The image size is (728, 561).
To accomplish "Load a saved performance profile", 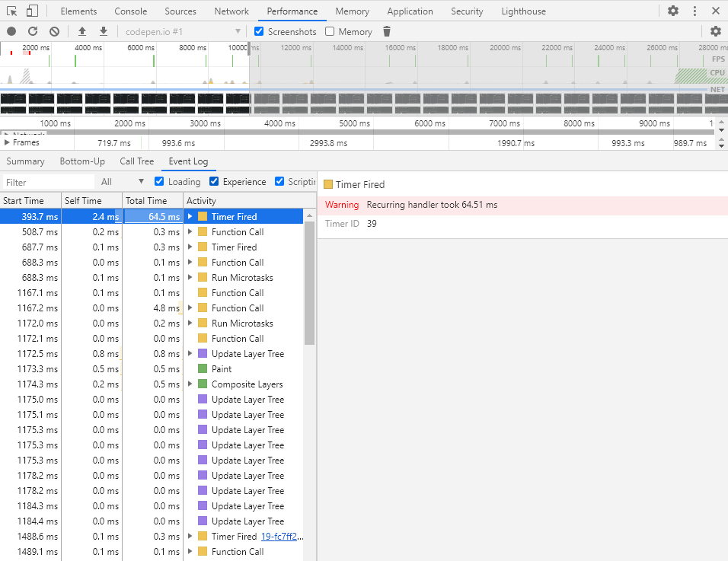I will 82,31.
